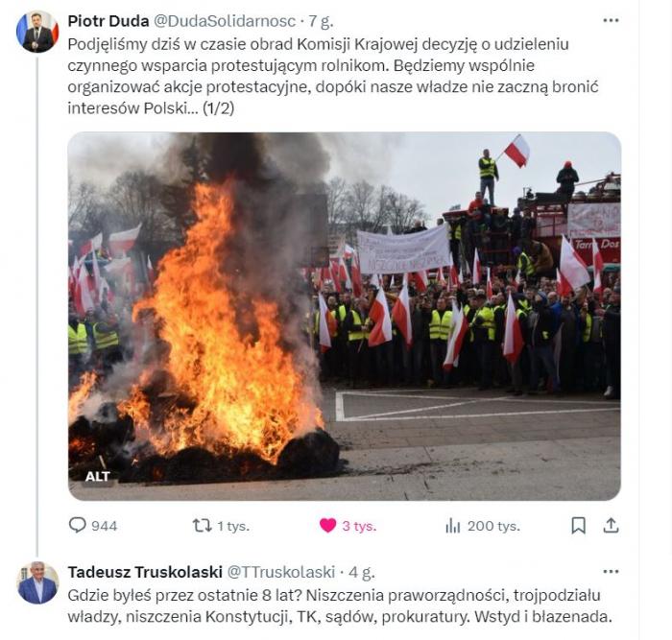
Task: Visit the @DudaSolidarnosc handle link
Action: pos(225,20)
